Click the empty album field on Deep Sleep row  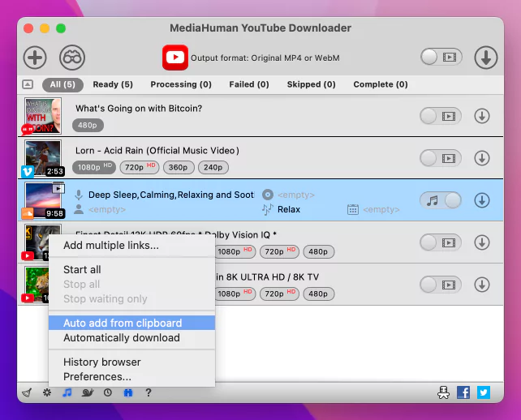[x=296, y=195]
